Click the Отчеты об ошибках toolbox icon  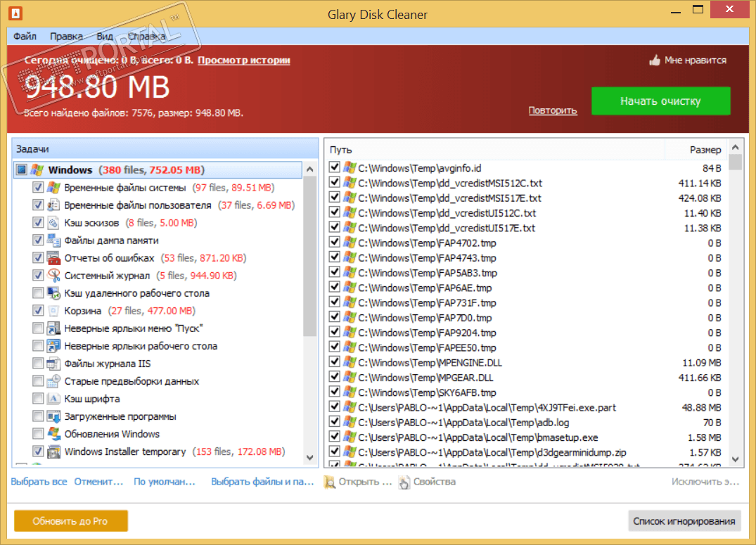53,258
